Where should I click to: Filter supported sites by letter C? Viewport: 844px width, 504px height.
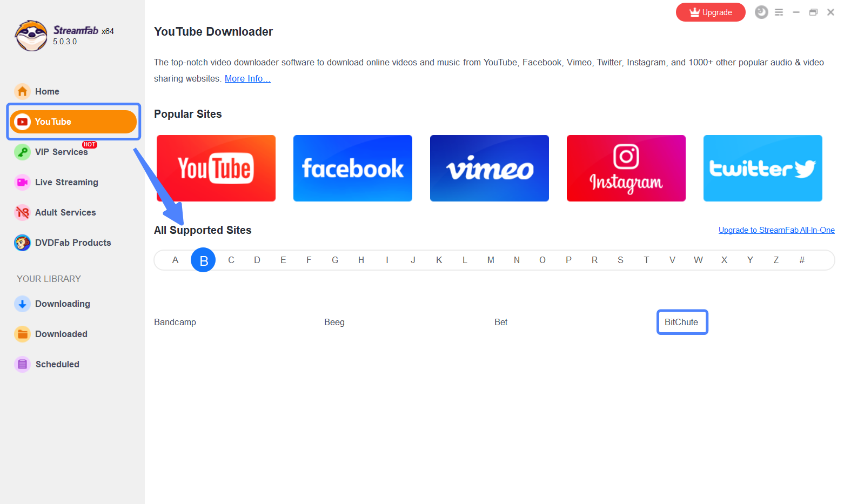[x=231, y=260]
